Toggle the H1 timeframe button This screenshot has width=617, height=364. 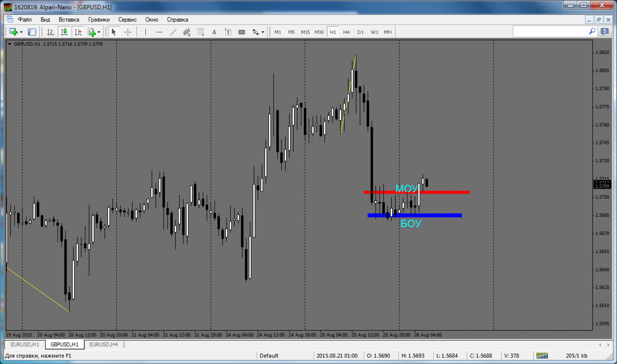point(333,32)
